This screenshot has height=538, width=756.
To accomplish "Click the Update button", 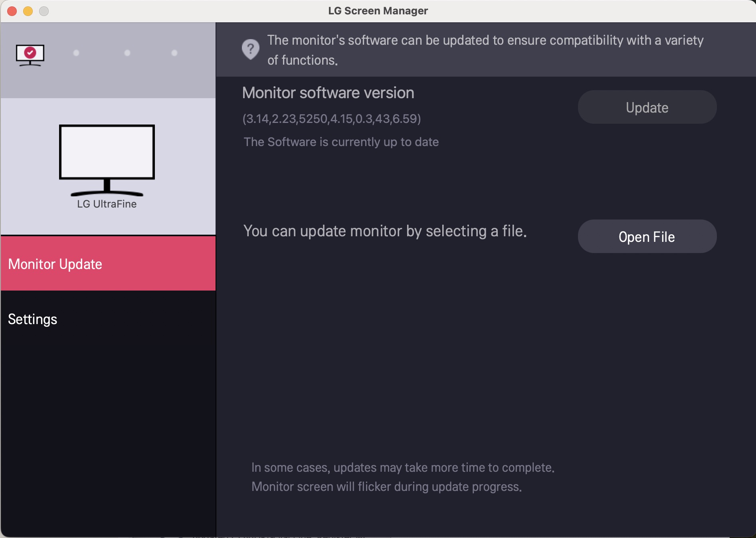I will pos(647,107).
